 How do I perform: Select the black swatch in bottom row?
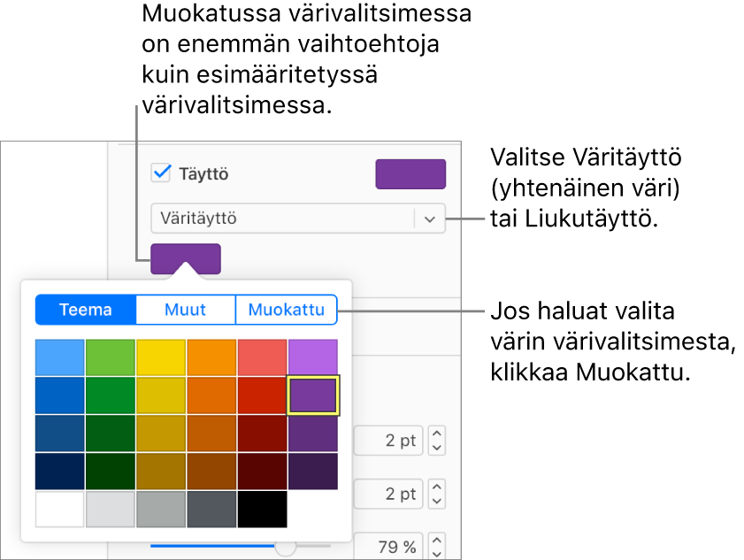(x=262, y=510)
